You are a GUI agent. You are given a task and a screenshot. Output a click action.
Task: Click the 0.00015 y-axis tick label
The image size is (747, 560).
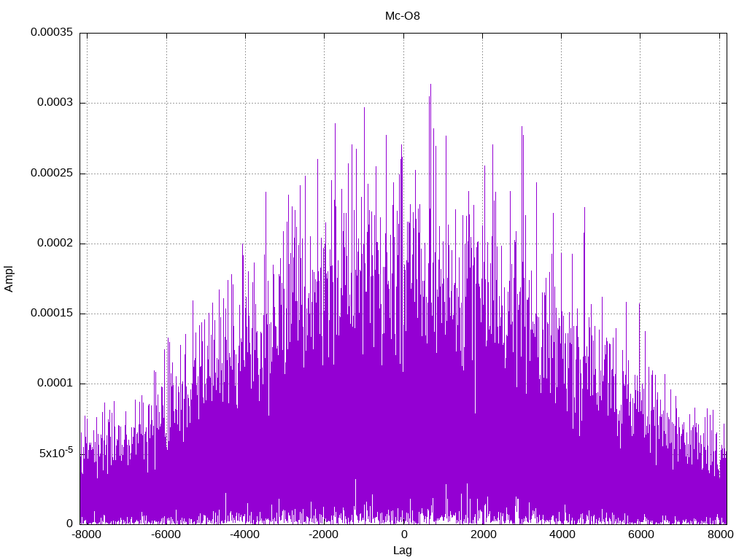click(51, 314)
